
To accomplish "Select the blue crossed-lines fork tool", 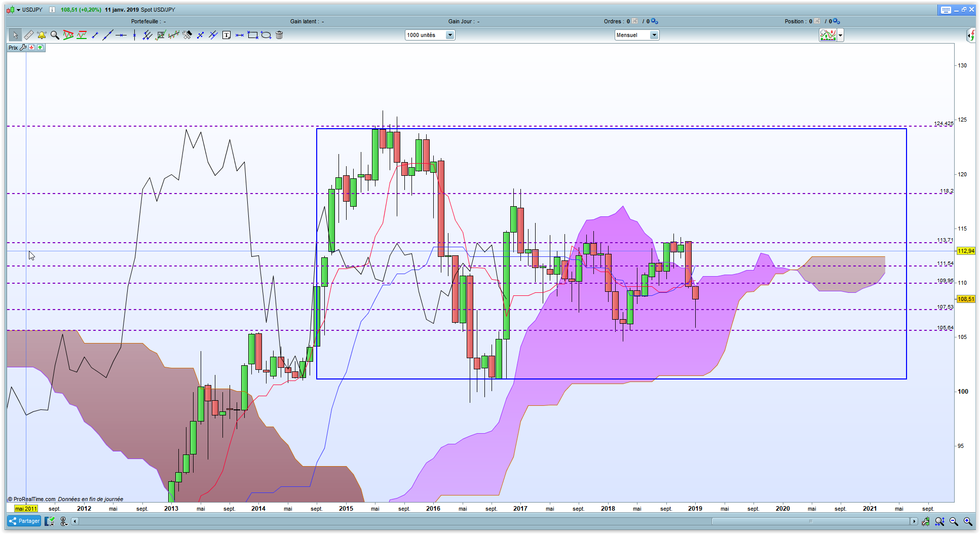I will coord(213,35).
